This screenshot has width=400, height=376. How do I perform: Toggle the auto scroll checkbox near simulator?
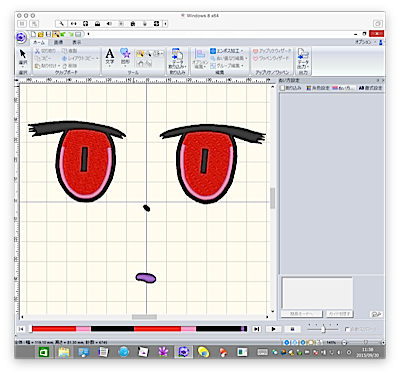pyautogui.click(x=347, y=329)
